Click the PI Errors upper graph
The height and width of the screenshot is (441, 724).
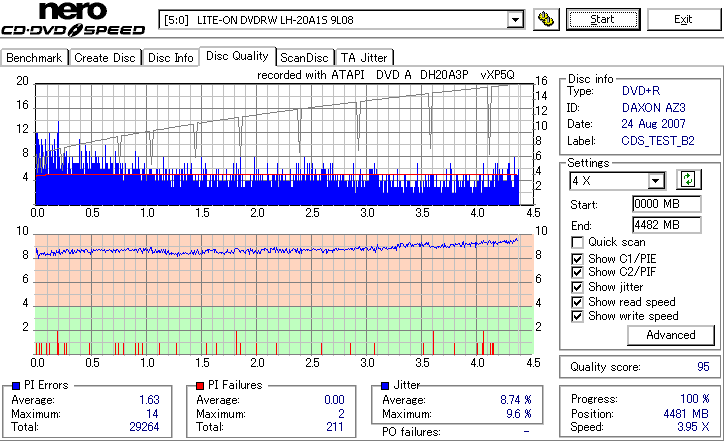[284, 144]
